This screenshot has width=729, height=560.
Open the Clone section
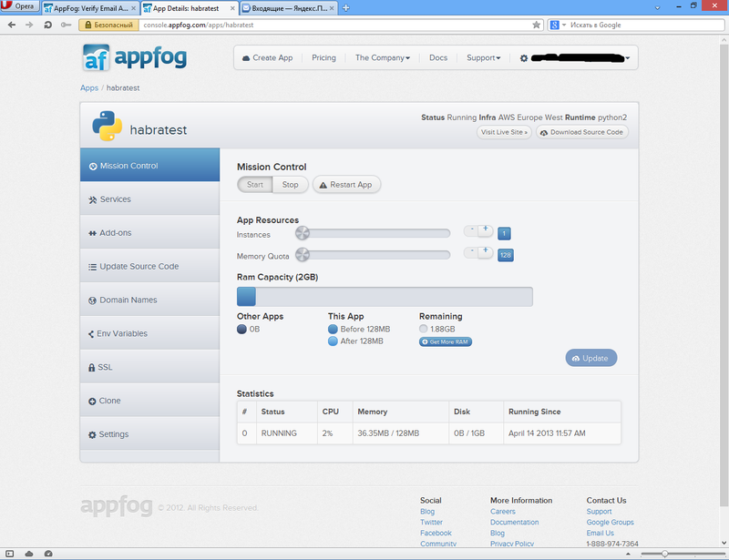149,400
